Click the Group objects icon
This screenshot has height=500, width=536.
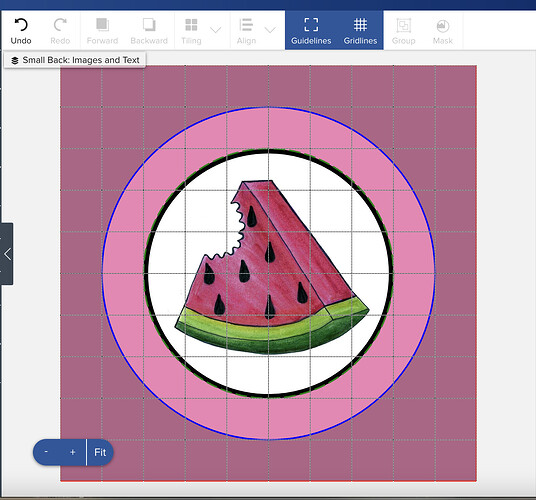pyautogui.click(x=403, y=25)
